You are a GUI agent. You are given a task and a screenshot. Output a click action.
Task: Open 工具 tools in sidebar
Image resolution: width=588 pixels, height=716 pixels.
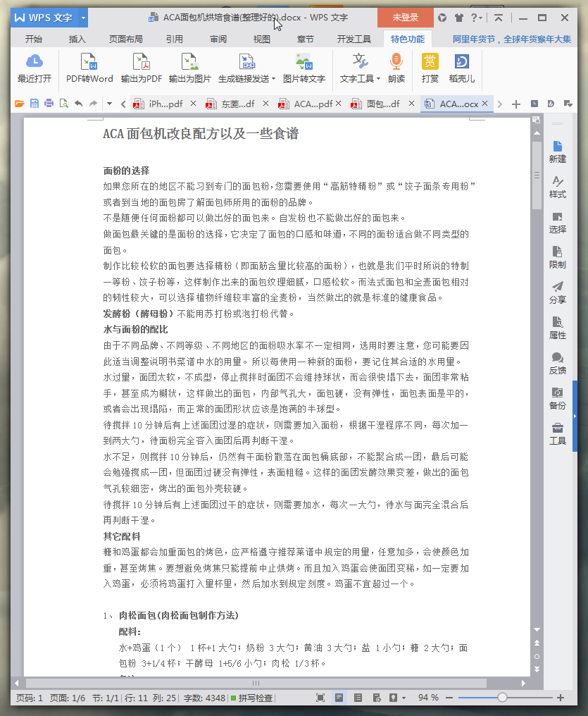point(558,433)
